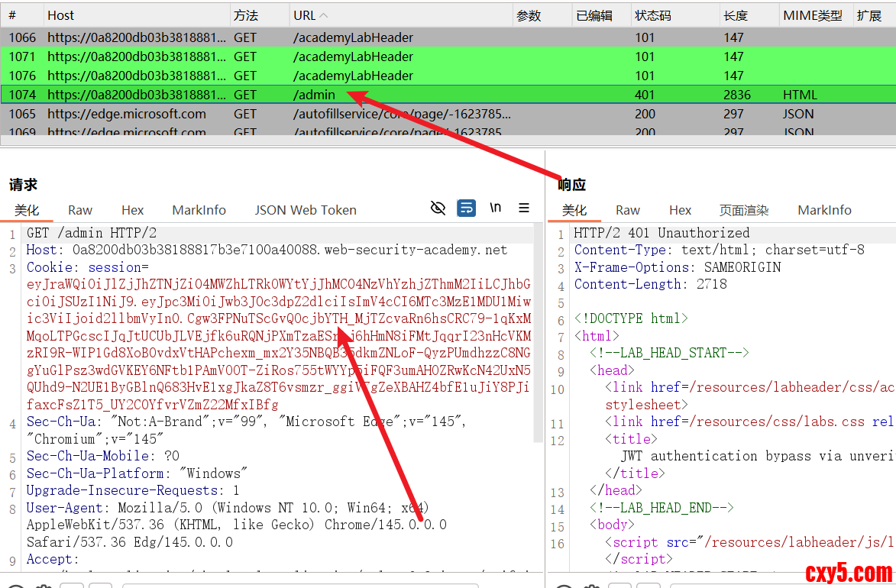The width and height of the screenshot is (896, 588).
Task: Open the MarkInfo tab in request panel
Action: tap(199, 210)
